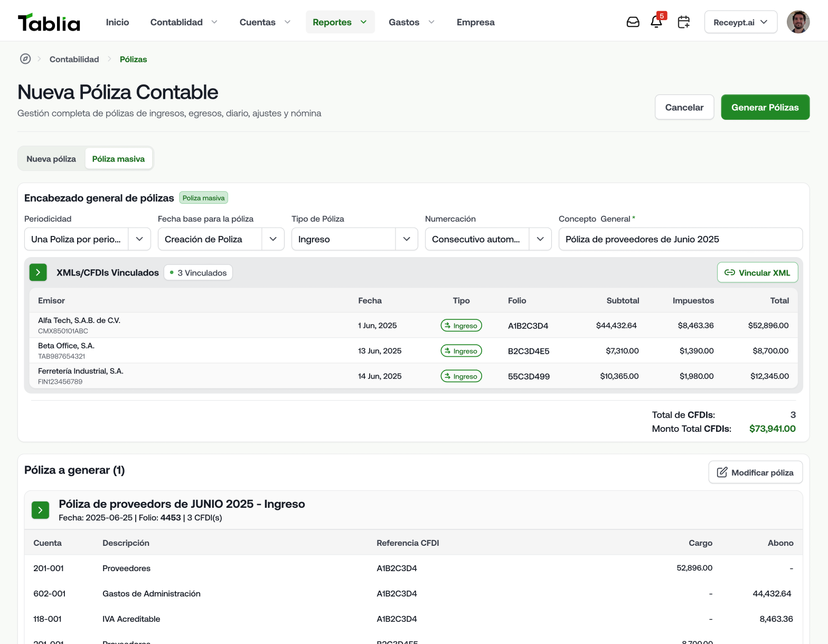Open the Reportes menu
828x644 pixels.
340,22
